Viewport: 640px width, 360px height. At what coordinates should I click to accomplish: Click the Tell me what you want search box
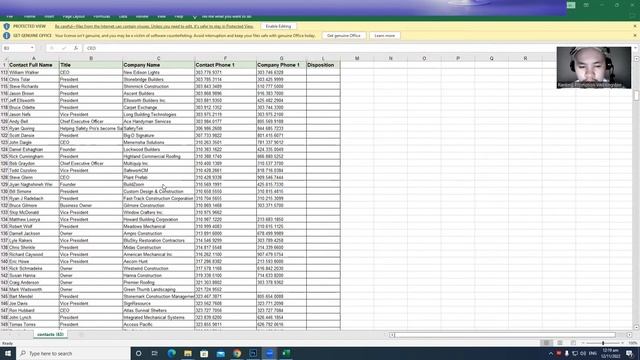227,16
